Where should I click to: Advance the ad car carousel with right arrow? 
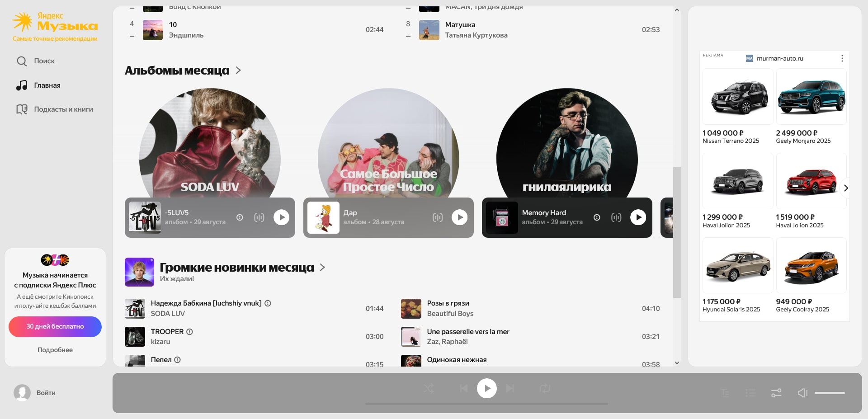[x=846, y=188]
